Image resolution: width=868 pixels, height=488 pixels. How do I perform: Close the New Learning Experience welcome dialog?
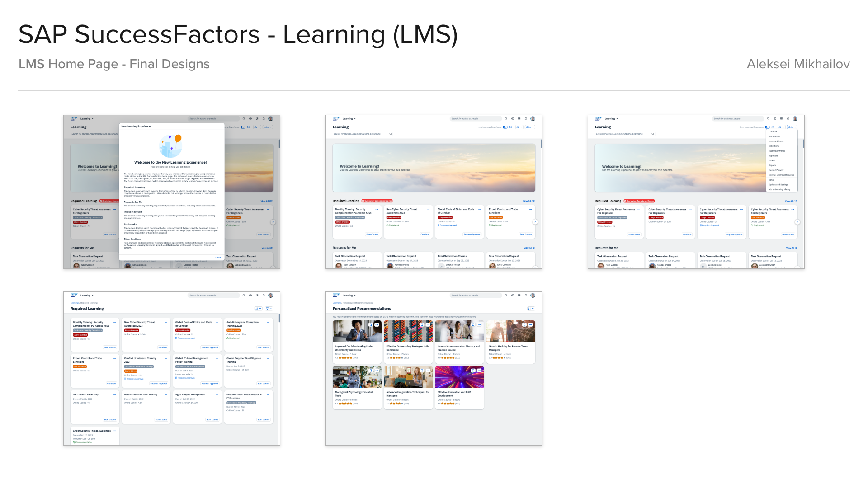[x=218, y=258]
